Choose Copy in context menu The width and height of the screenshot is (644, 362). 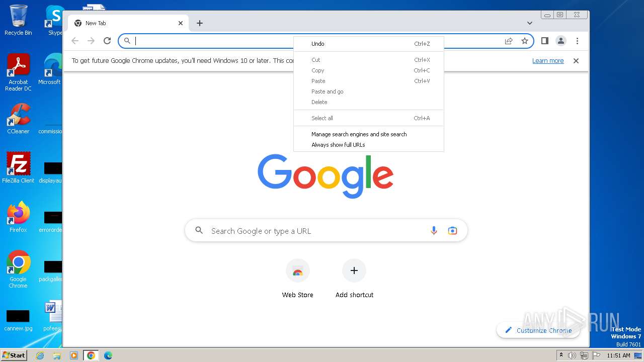(x=369, y=70)
